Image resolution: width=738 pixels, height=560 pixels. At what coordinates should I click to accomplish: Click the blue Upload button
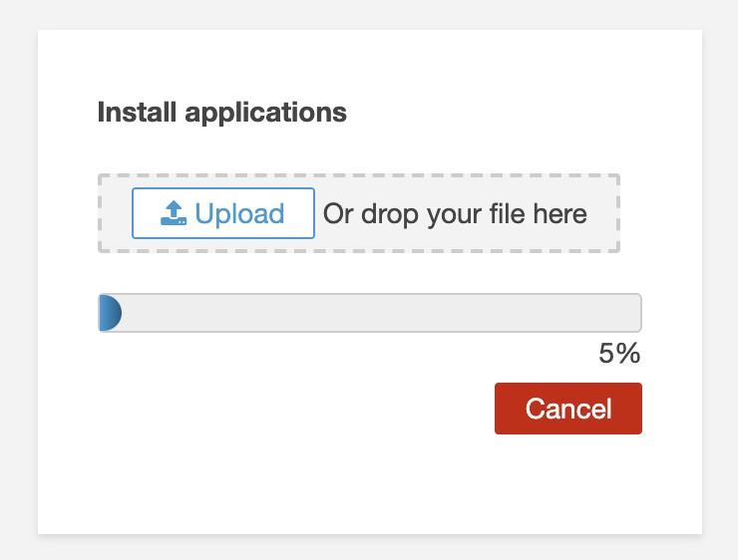[223, 213]
